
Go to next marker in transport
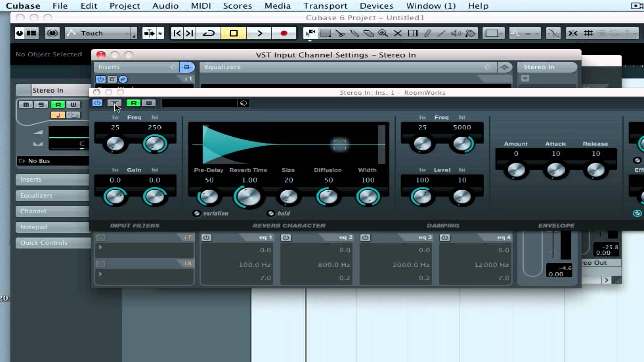coord(189,33)
